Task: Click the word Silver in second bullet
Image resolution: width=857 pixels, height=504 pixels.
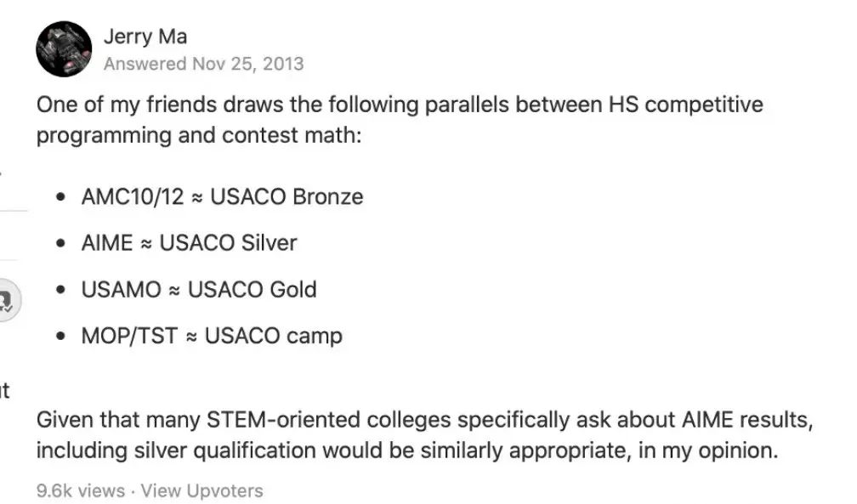Action: pos(269,243)
